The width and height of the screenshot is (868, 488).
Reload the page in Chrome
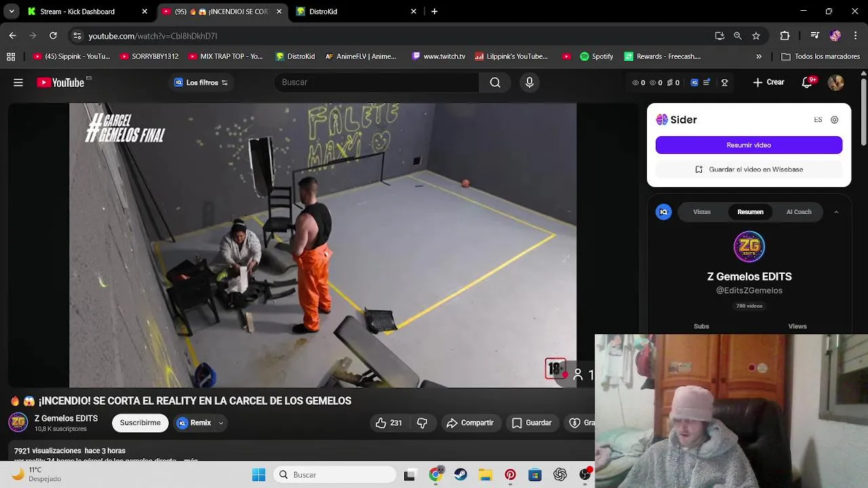coord(53,36)
